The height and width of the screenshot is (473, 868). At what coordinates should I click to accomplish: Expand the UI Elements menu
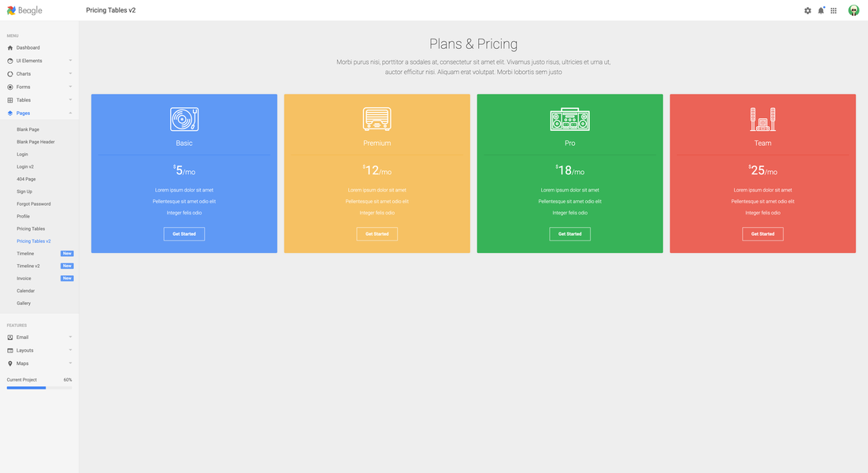click(x=39, y=61)
